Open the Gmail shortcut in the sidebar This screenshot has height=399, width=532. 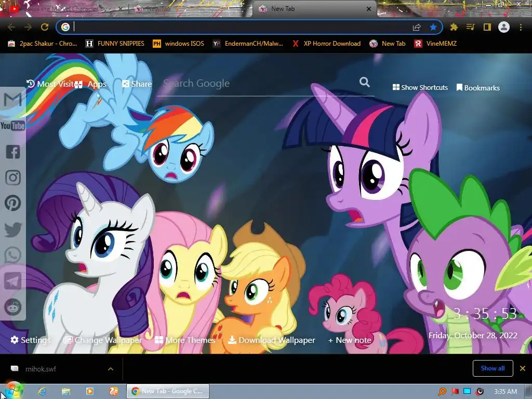point(13,100)
